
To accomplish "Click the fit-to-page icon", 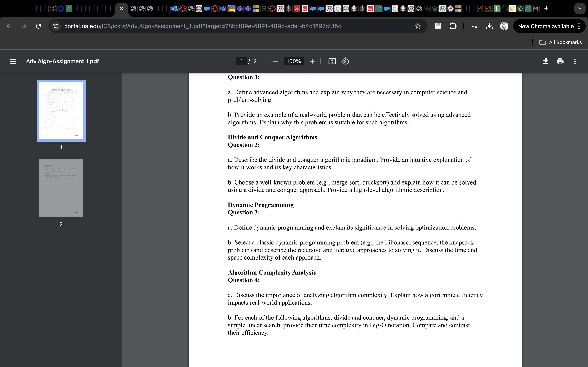I will tap(332, 61).
